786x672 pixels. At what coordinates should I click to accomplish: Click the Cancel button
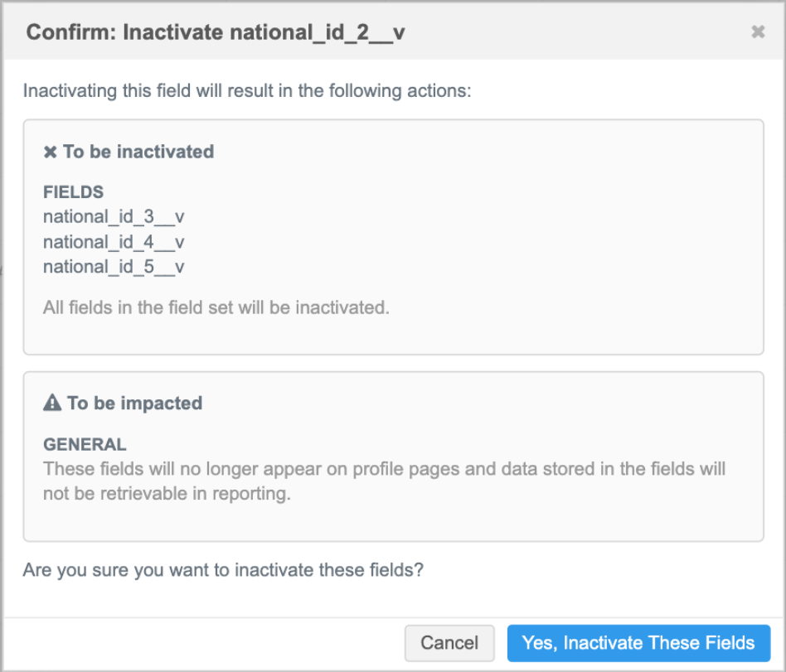click(x=449, y=643)
